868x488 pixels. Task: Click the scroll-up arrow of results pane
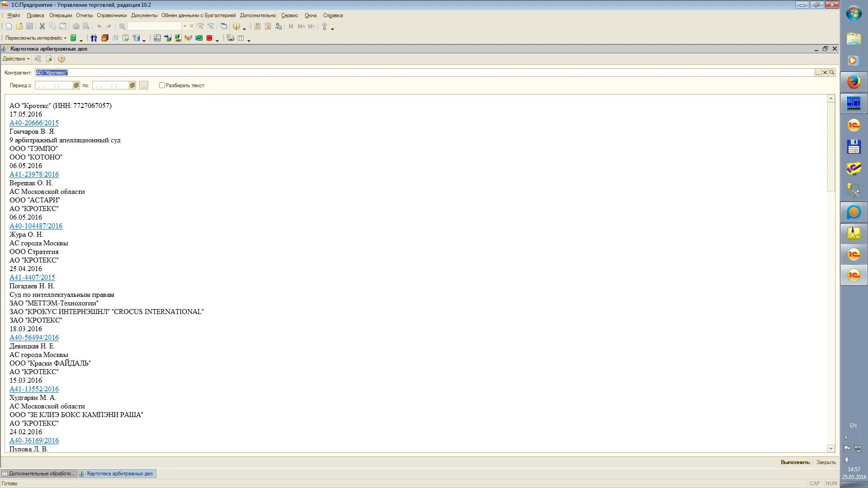(831, 98)
